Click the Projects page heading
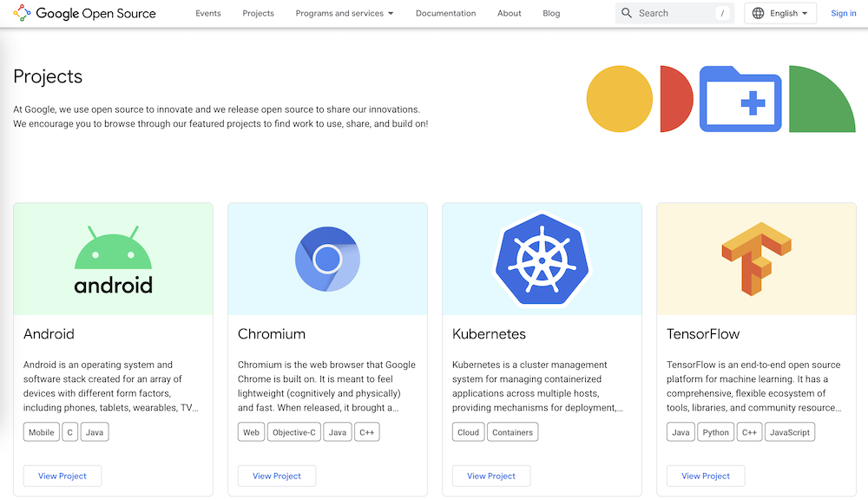Image resolution: width=868 pixels, height=500 pixels. pyautogui.click(x=48, y=76)
